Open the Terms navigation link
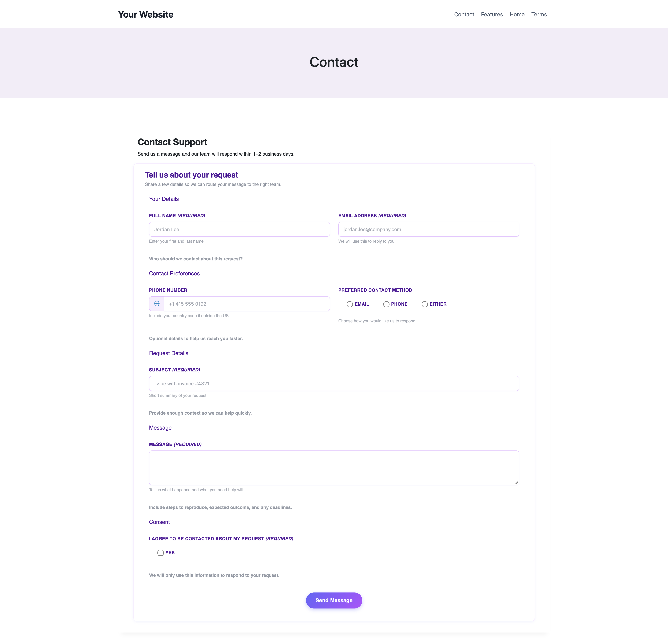This screenshot has width=668, height=644. point(539,14)
